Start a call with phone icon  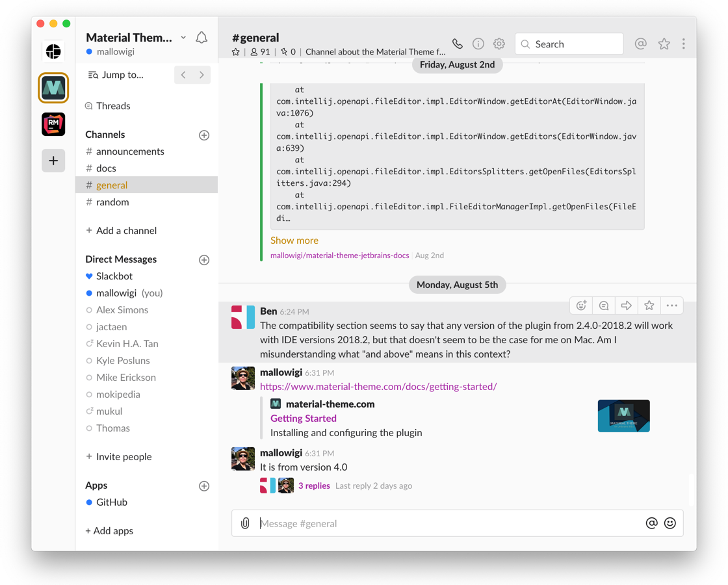pos(458,44)
